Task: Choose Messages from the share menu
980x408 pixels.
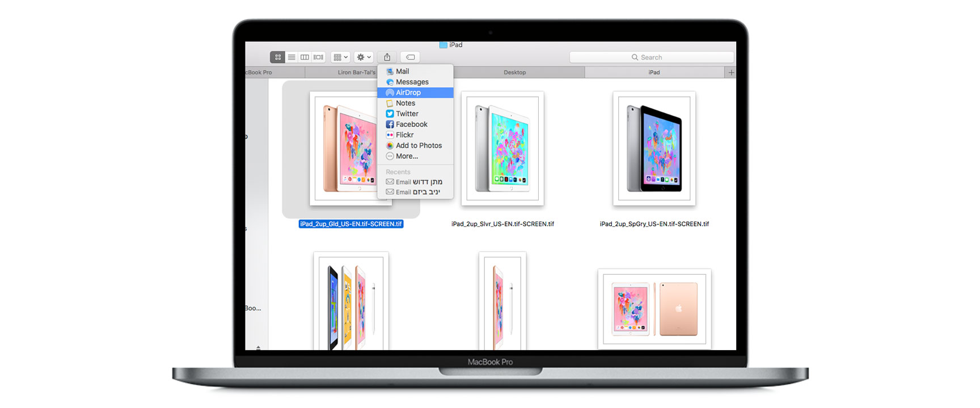Action: [x=415, y=82]
